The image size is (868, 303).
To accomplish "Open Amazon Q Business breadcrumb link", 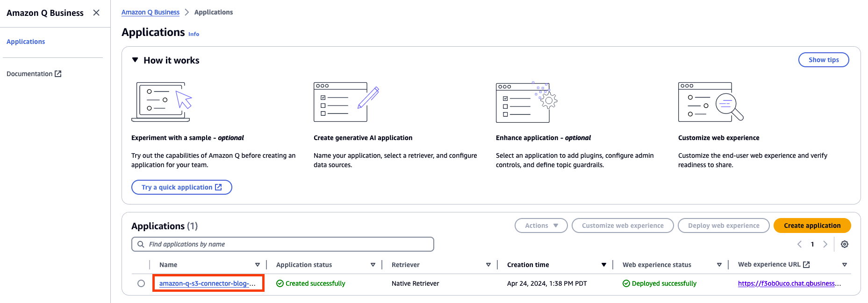I will [x=150, y=12].
